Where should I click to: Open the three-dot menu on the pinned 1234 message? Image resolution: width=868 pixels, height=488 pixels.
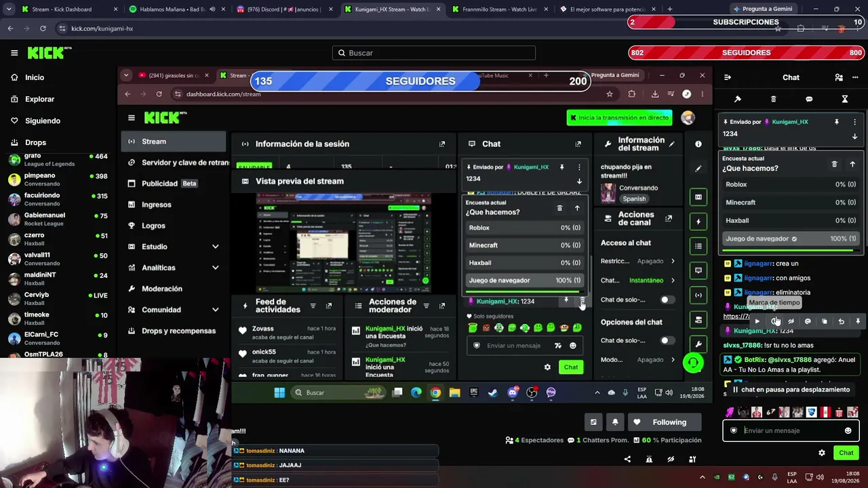(x=854, y=122)
